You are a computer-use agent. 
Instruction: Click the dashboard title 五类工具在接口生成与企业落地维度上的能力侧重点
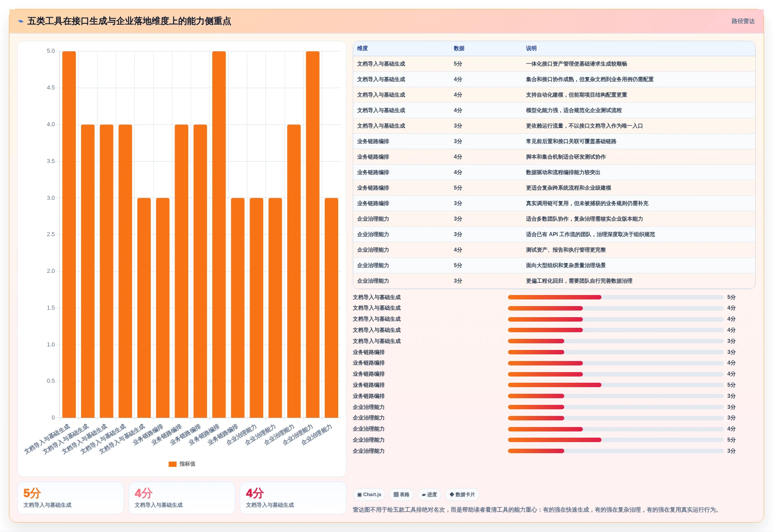point(129,21)
